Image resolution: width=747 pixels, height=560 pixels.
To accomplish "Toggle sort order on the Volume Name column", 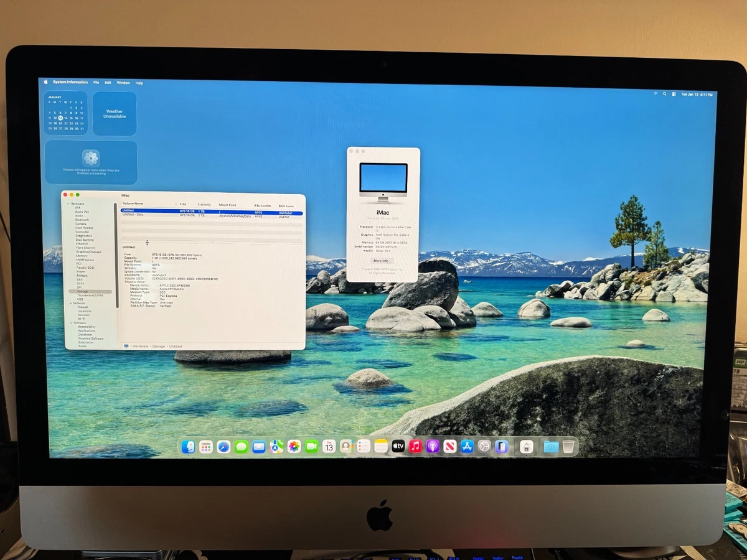I will point(134,203).
